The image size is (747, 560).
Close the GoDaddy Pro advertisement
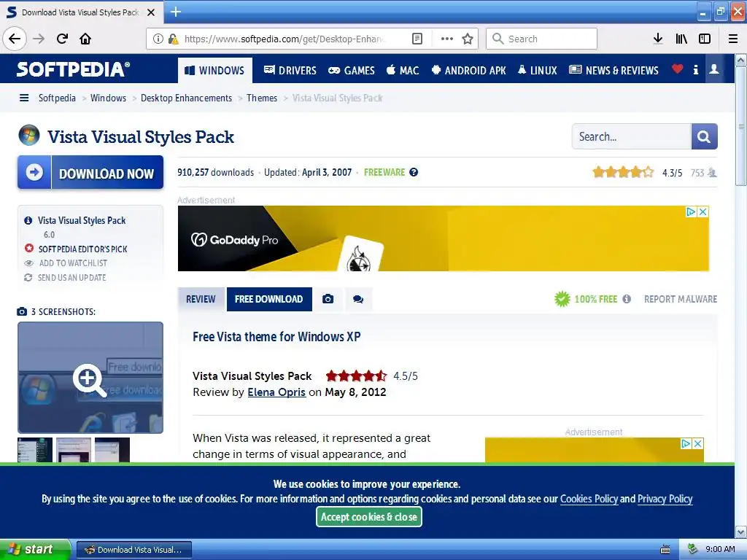point(703,212)
